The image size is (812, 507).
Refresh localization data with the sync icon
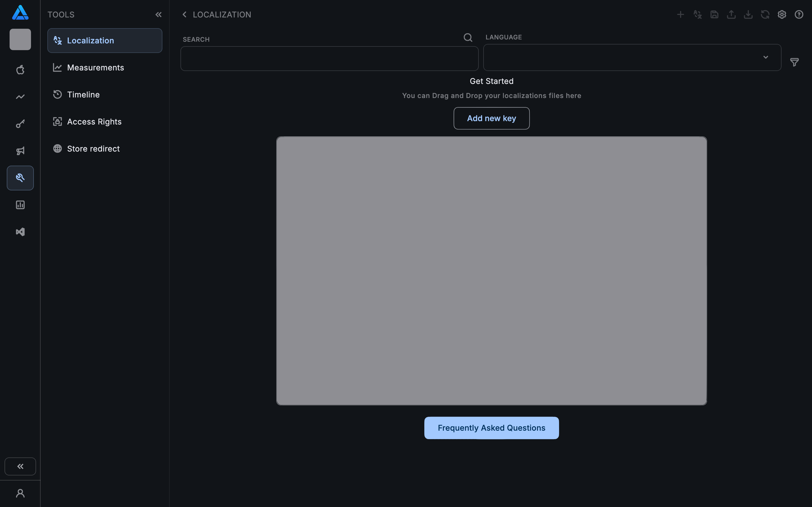point(765,14)
